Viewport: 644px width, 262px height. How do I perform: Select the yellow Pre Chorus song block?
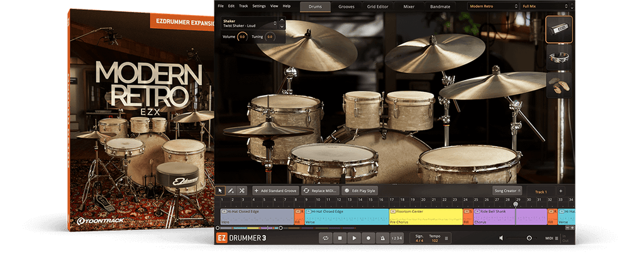pos(425,217)
